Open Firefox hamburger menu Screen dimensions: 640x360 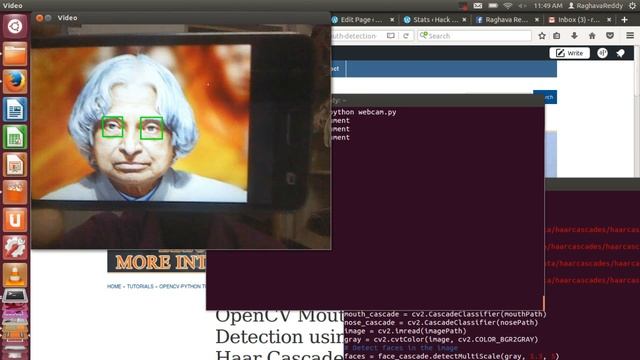point(630,36)
